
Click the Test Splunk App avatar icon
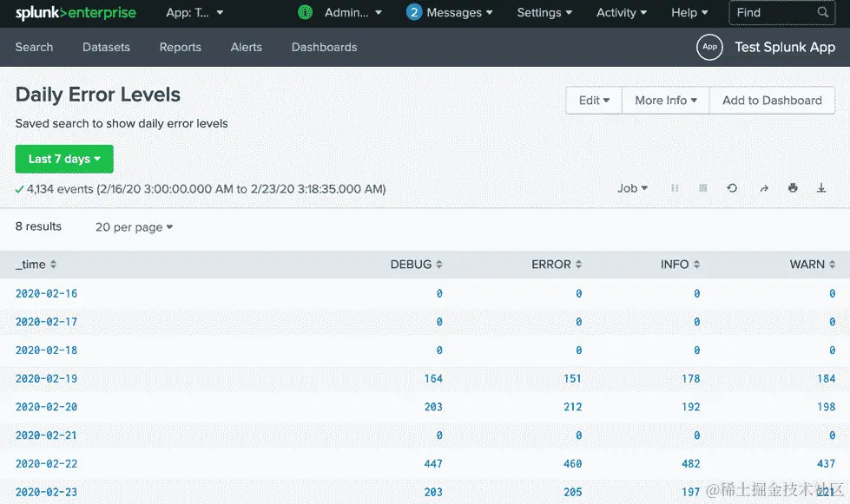coord(709,48)
